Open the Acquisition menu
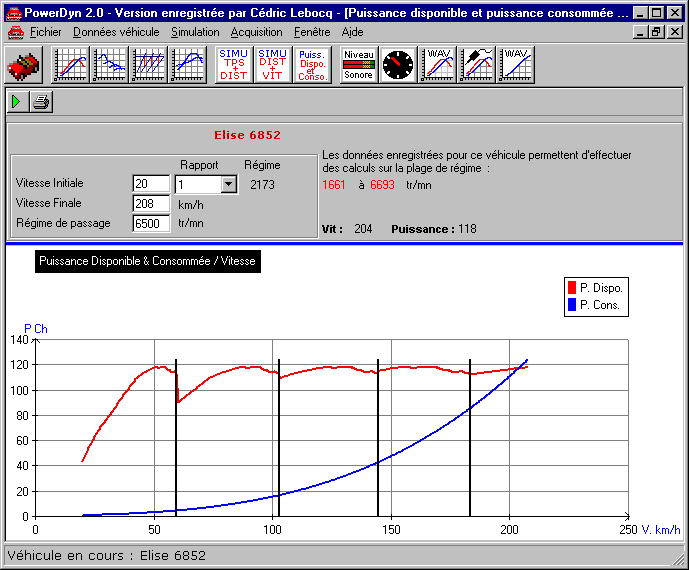 click(256, 32)
